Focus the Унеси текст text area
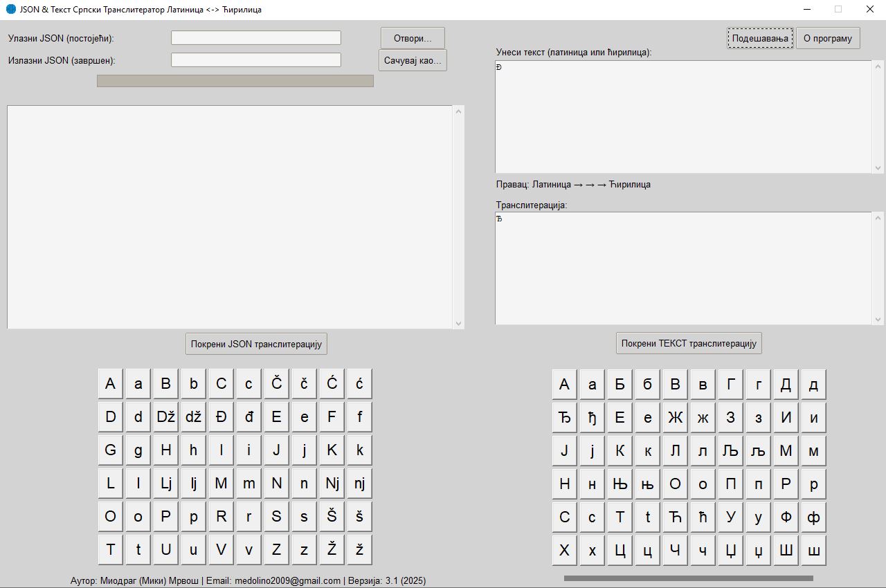The width and height of the screenshot is (886, 588). [x=683, y=116]
